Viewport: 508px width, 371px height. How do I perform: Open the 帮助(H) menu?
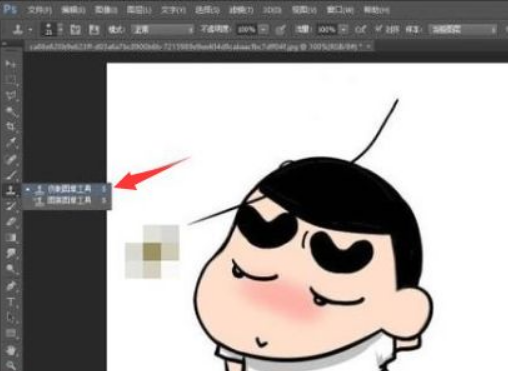[376, 10]
